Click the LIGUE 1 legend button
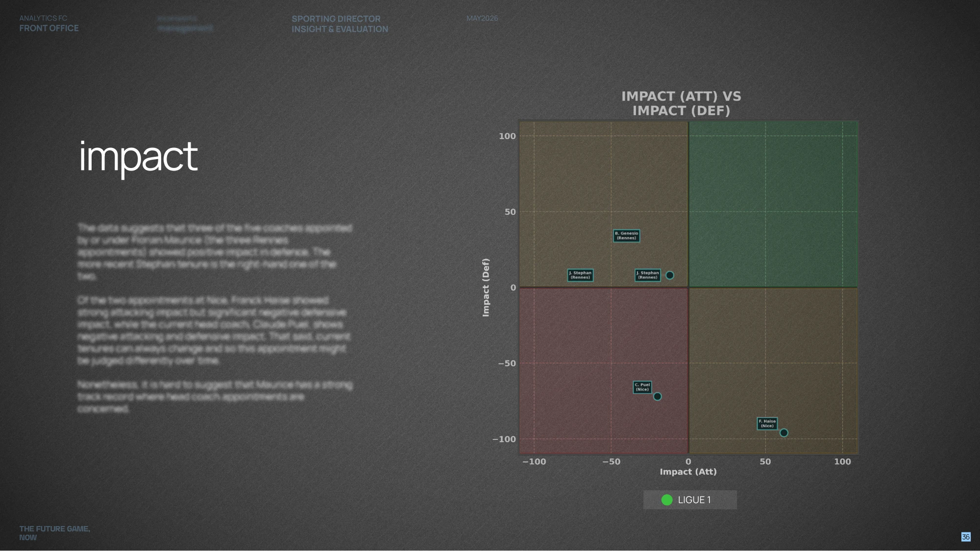Screen dimensions: 980x551 (x=690, y=500)
